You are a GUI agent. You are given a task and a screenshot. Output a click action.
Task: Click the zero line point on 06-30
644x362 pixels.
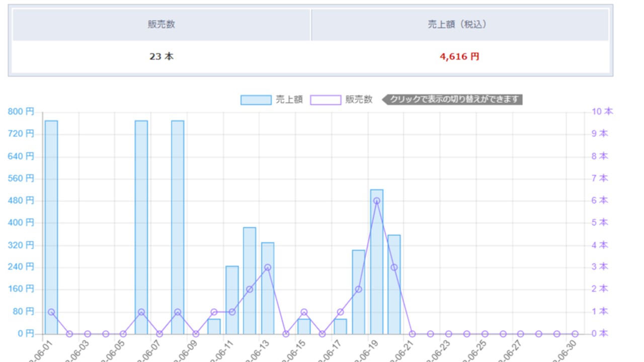click(x=575, y=334)
